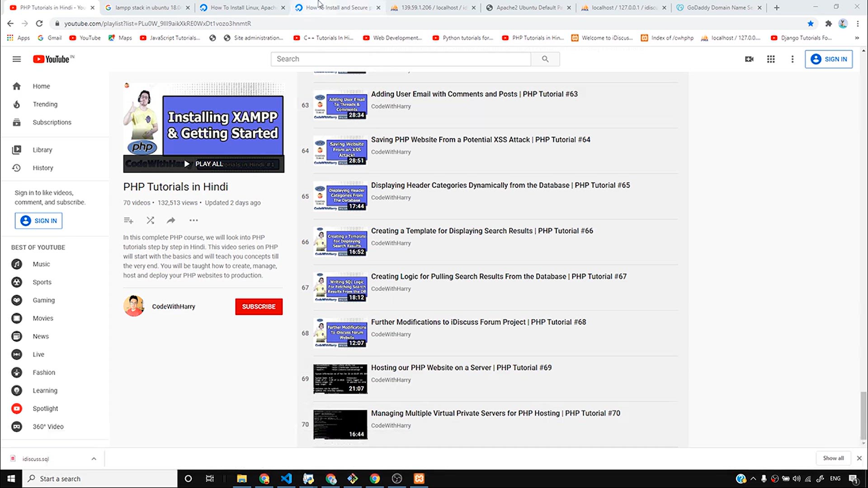The width and height of the screenshot is (868, 488).
Task: Switch to lampp stack in ubuntu tab
Action: click(148, 8)
